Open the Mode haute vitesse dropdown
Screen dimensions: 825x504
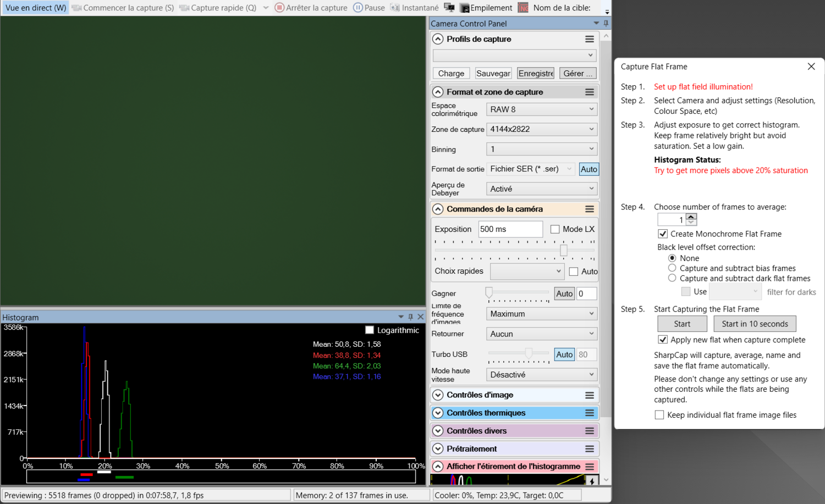click(542, 374)
